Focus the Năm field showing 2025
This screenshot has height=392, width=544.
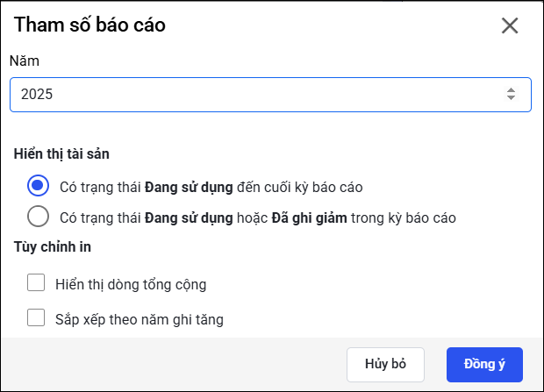(x=263, y=95)
